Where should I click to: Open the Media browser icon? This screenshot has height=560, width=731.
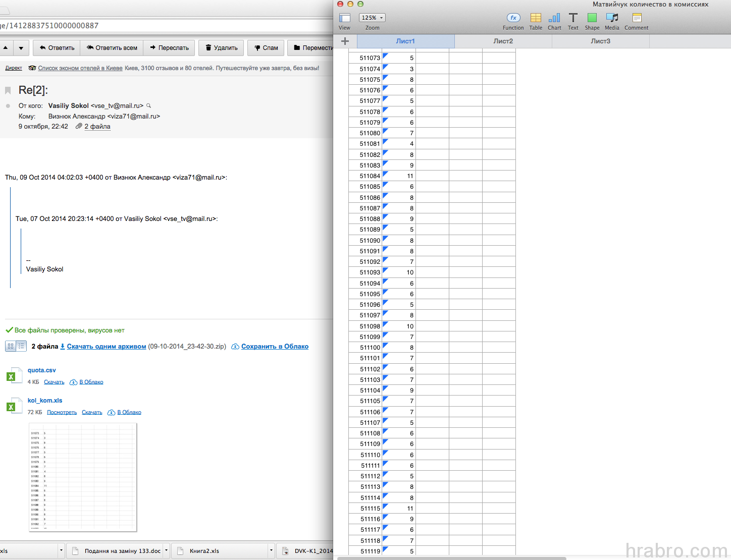(x=612, y=18)
